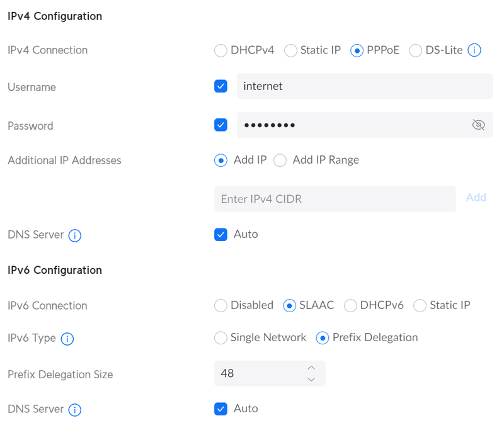Click the IPv6 Connection label

pyautogui.click(x=47, y=306)
